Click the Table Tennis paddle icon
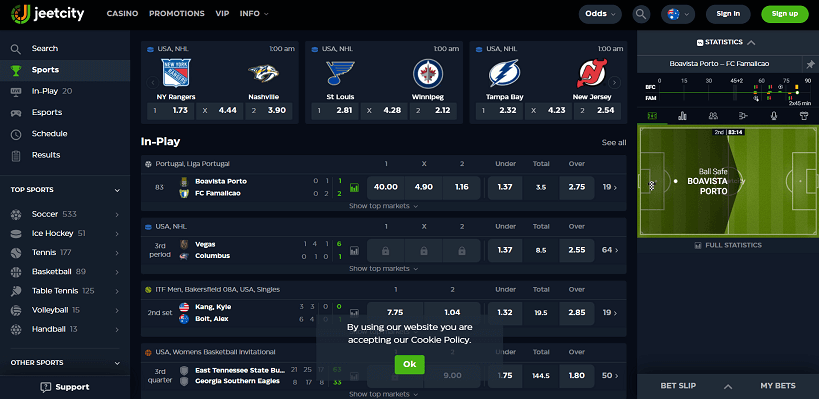Image resolution: width=819 pixels, height=399 pixels. coord(16,291)
